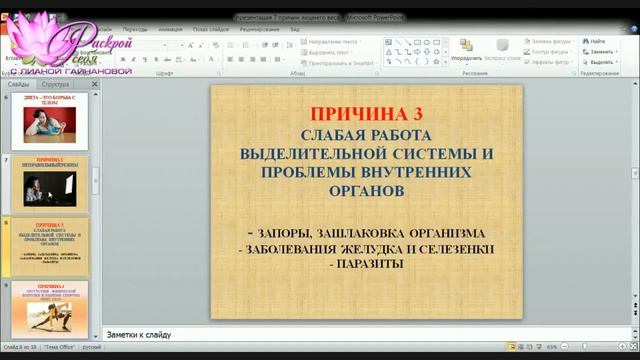Click Find button in editing group
This screenshot has height=360, width=640.
pos(594,41)
